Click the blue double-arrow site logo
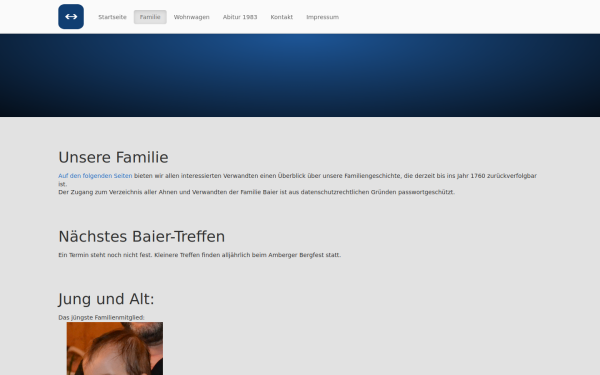Viewport: 600px width, 375px height. tap(71, 16)
